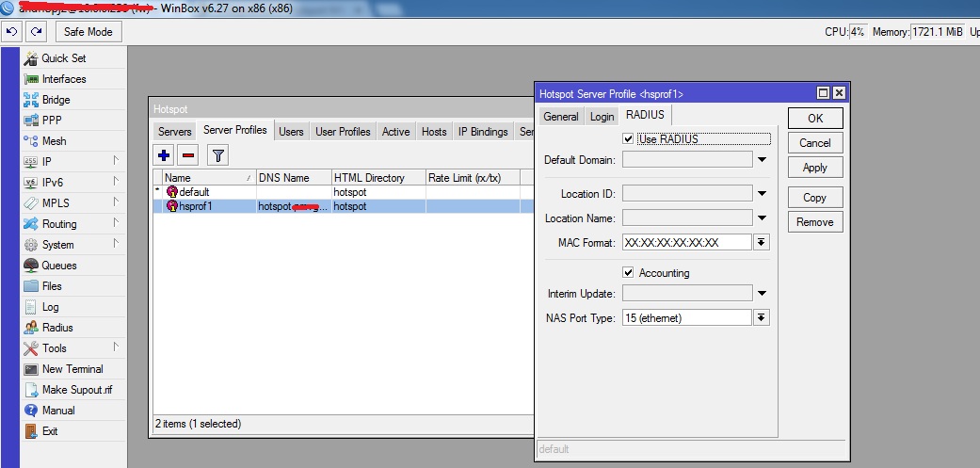Click the Undo arrow icon
The image size is (980, 468).
click(11, 31)
